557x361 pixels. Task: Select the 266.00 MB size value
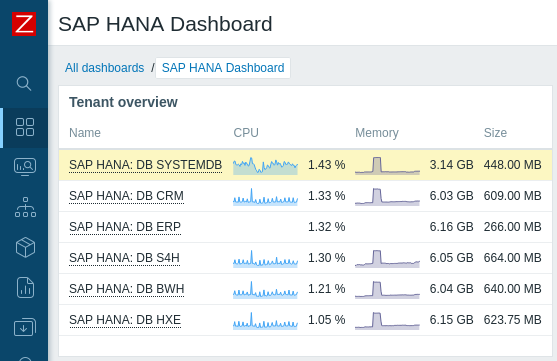coord(513,227)
